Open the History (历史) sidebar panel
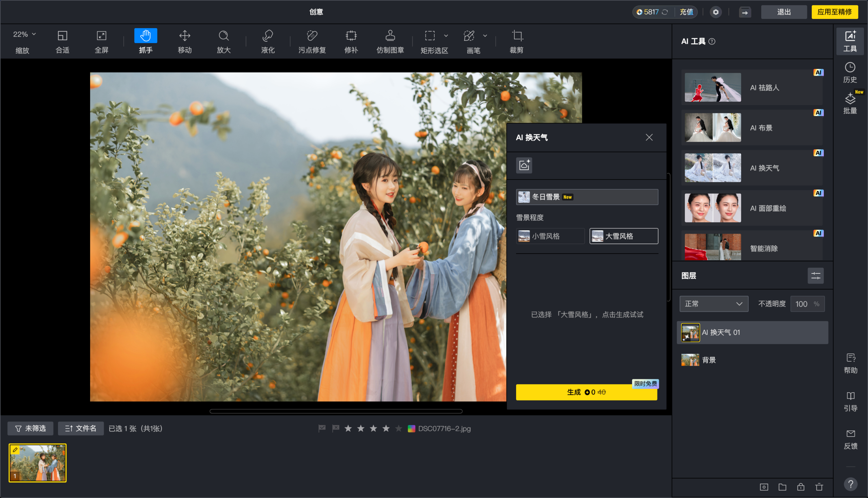 pyautogui.click(x=850, y=72)
